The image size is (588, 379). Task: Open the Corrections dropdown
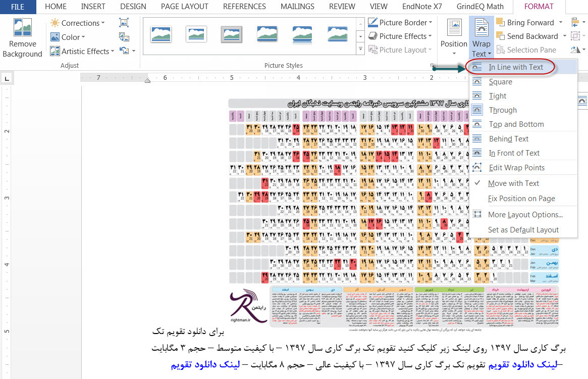tap(78, 23)
